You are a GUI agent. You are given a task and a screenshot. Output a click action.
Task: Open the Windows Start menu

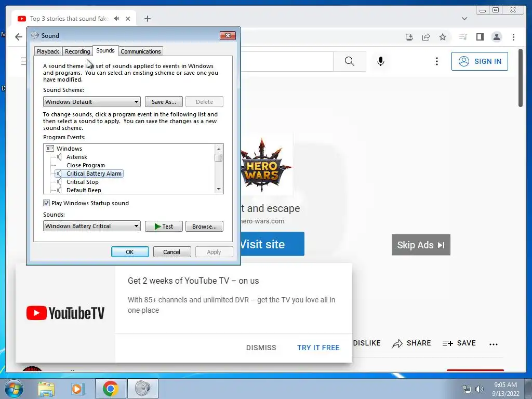[x=14, y=389]
